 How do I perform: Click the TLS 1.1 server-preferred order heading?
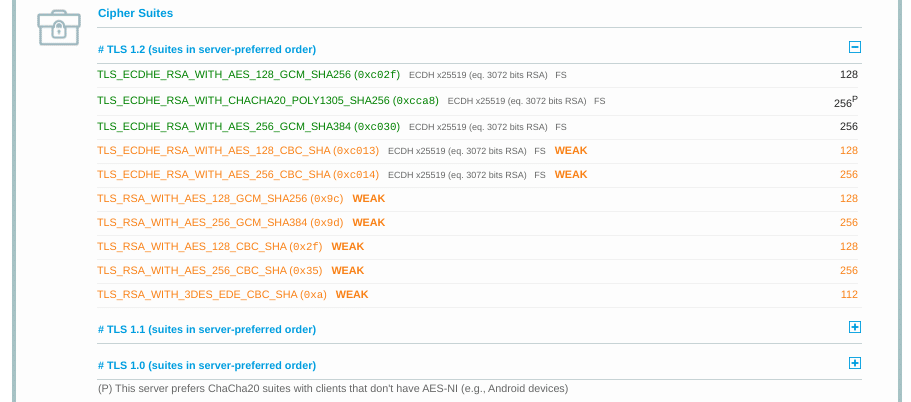click(x=206, y=329)
